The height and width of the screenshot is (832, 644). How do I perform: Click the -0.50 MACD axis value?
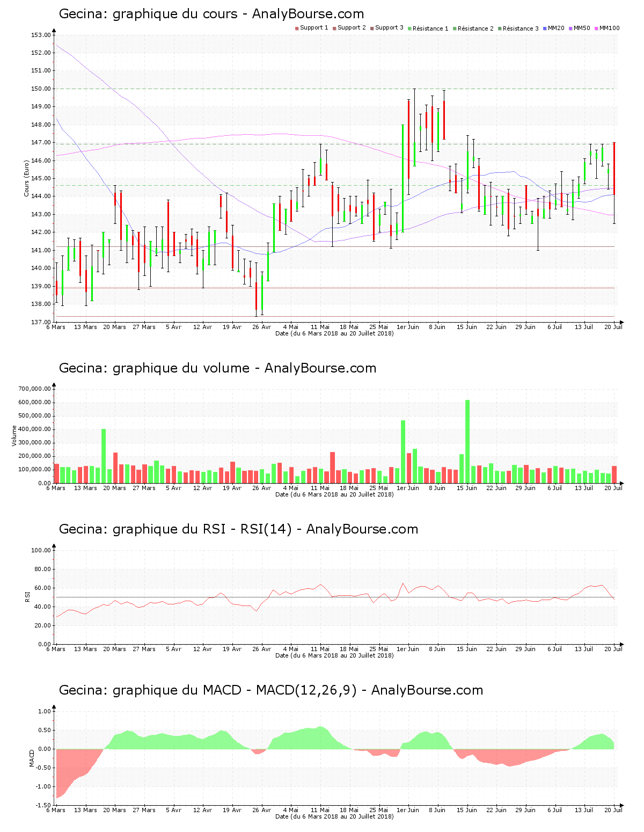[42, 768]
